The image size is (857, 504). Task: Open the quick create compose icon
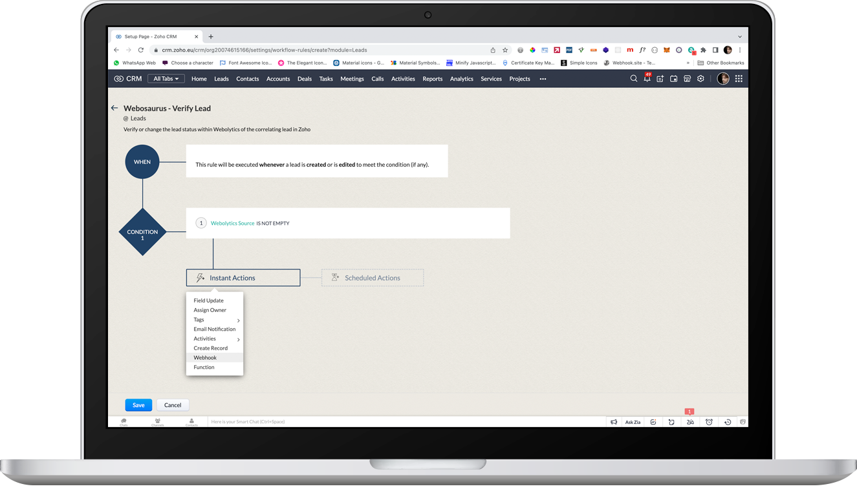click(x=661, y=78)
